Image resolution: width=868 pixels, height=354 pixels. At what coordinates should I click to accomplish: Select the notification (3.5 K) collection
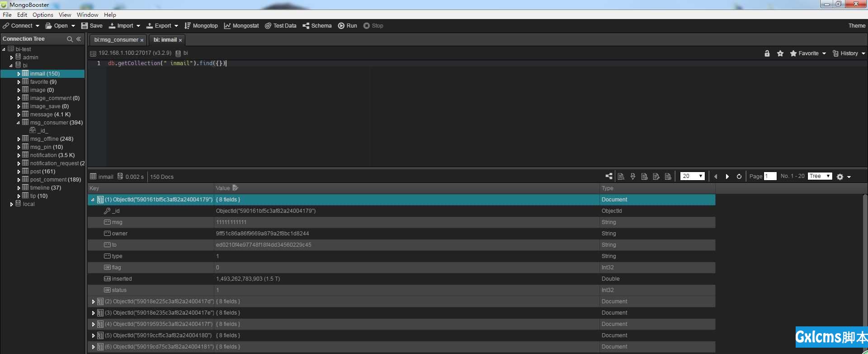[x=52, y=155]
